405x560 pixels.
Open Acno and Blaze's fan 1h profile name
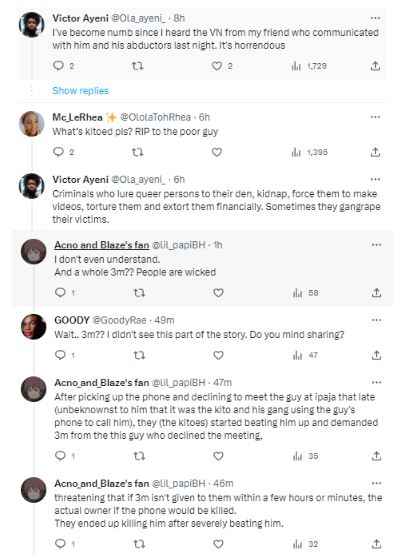[102, 245]
